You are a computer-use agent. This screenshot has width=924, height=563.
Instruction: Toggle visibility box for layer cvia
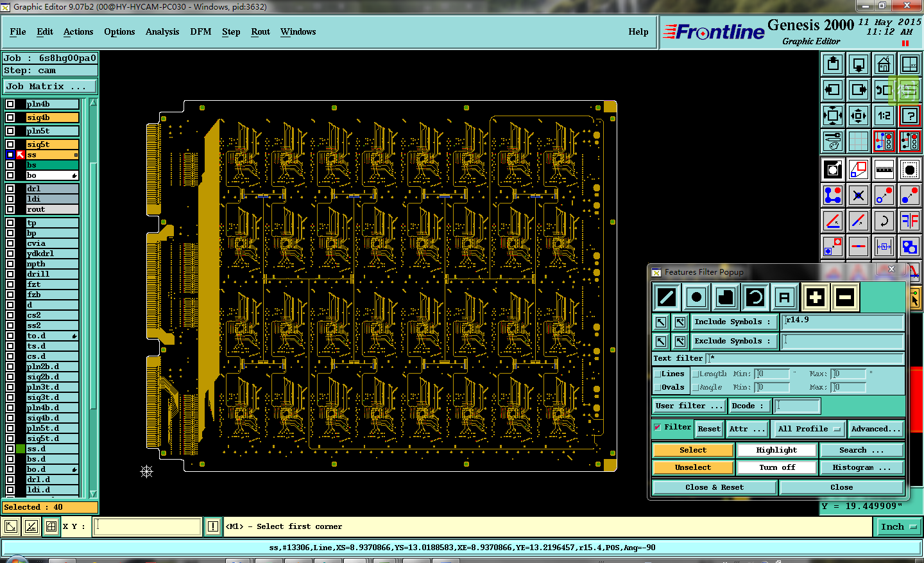click(x=10, y=243)
